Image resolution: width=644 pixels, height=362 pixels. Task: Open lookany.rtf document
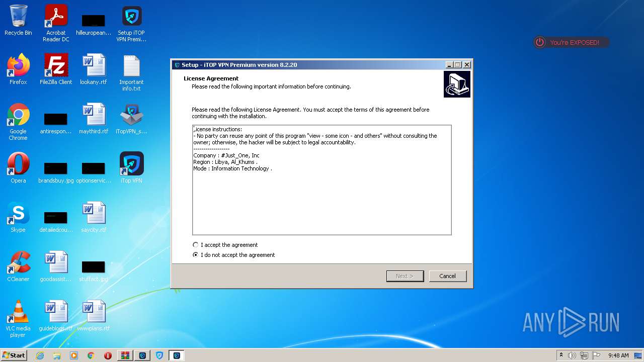(x=94, y=69)
